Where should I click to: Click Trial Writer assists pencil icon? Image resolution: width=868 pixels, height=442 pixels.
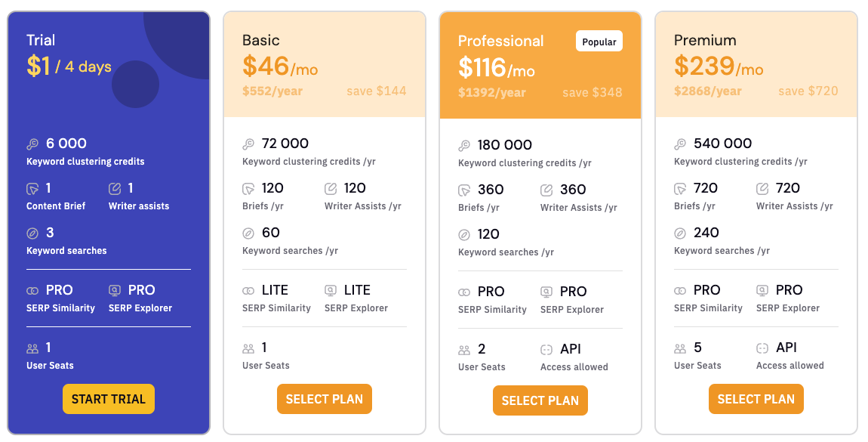pyautogui.click(x=115, y=188)
